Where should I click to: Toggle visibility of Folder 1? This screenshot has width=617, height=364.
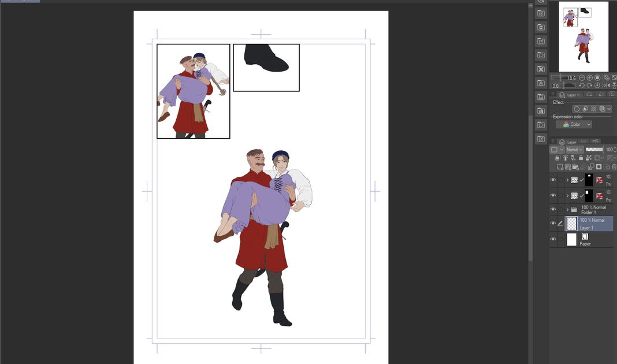click(553, 209)
